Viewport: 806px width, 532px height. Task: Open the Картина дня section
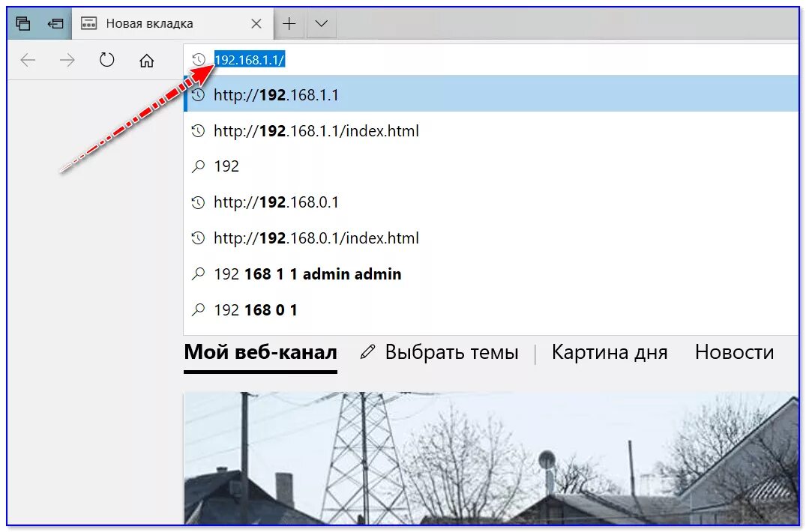pyautogui.click(x=610, y=351)
